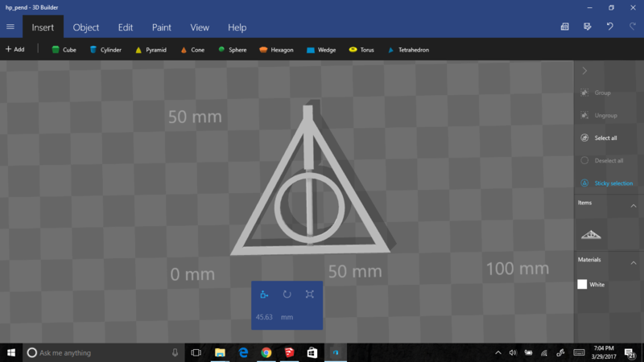Switch to the Insert tab
The height and width of the screenshot is (362, 644).
coord(43,27)
